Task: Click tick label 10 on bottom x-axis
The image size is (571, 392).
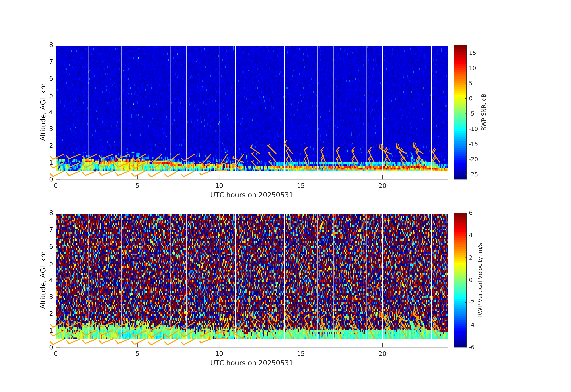Action: 219,354
